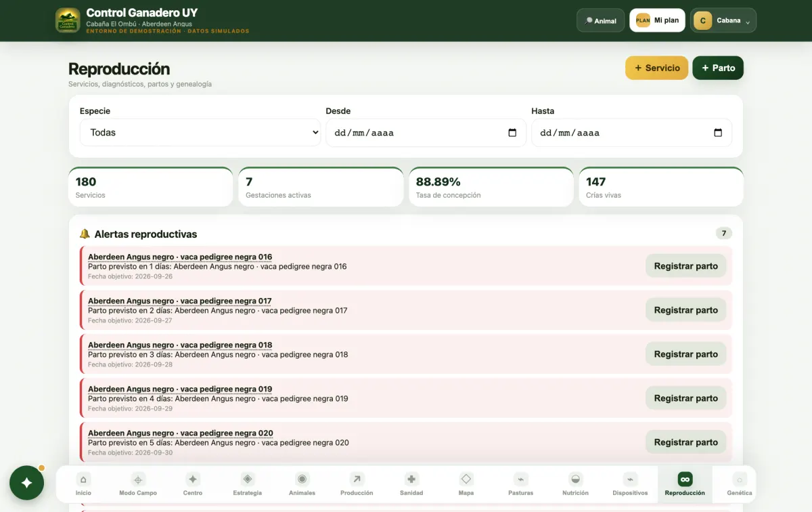This screenshot has height=512, width=812.
Task: Open the vaca pedigree negra 019 title link
Action: click(x=180, y=389)
